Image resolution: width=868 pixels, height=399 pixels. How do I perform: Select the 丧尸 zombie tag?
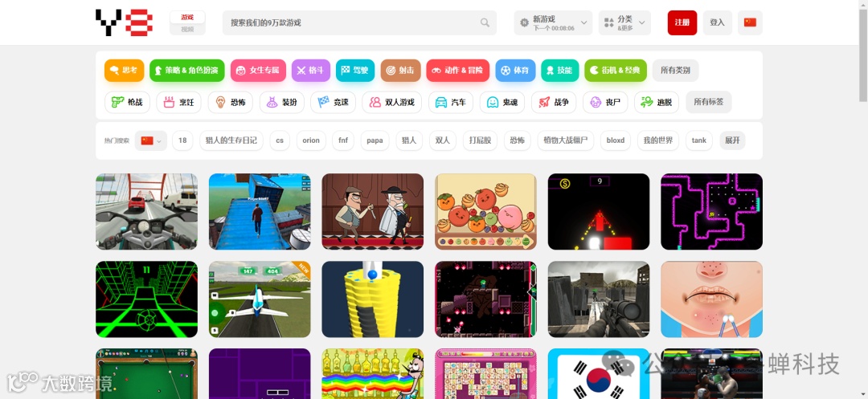click(605, 102)
